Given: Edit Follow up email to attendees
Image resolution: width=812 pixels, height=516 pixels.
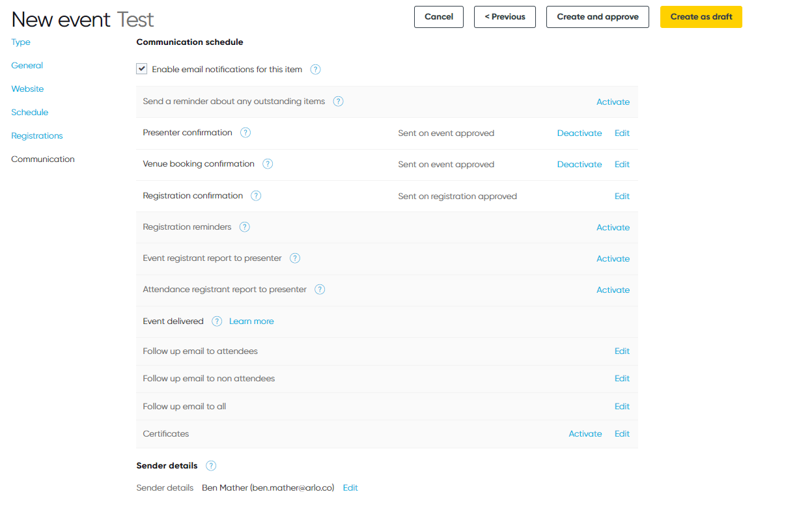Looking at the screenshot, I should point(623,351).
